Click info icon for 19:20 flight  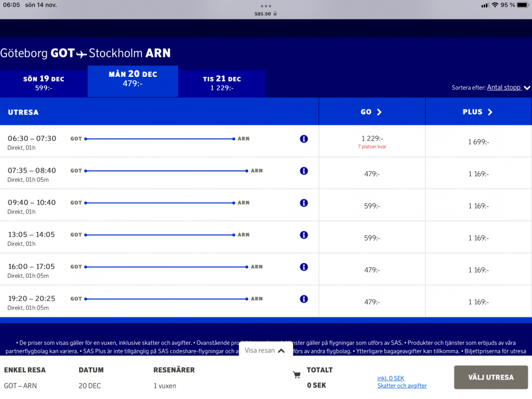point(304,299)
